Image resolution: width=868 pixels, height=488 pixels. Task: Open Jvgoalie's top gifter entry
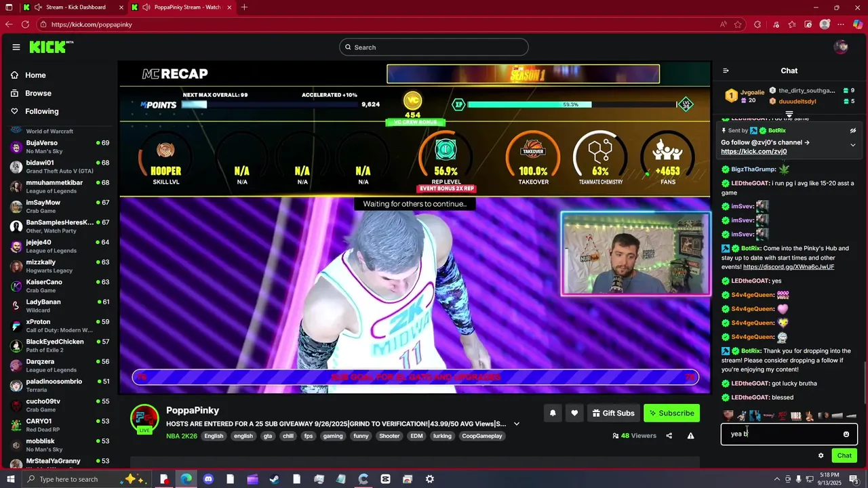[x=745, y=96]
